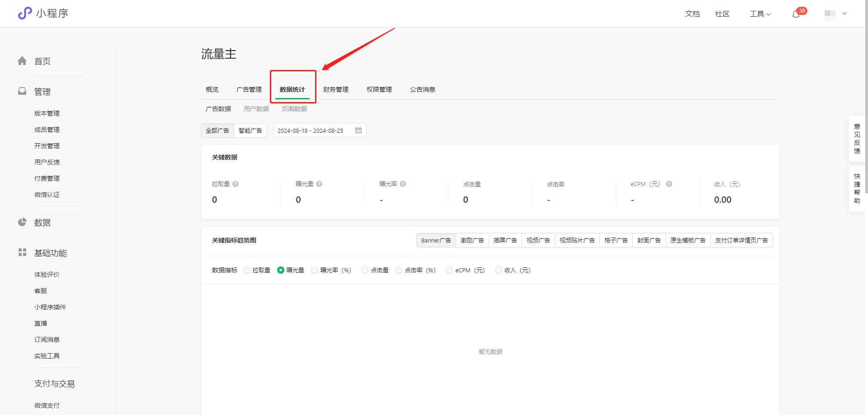Click the inbox icon beside 管理
This screenshot has height=415, width=868.
pos(22,91)
